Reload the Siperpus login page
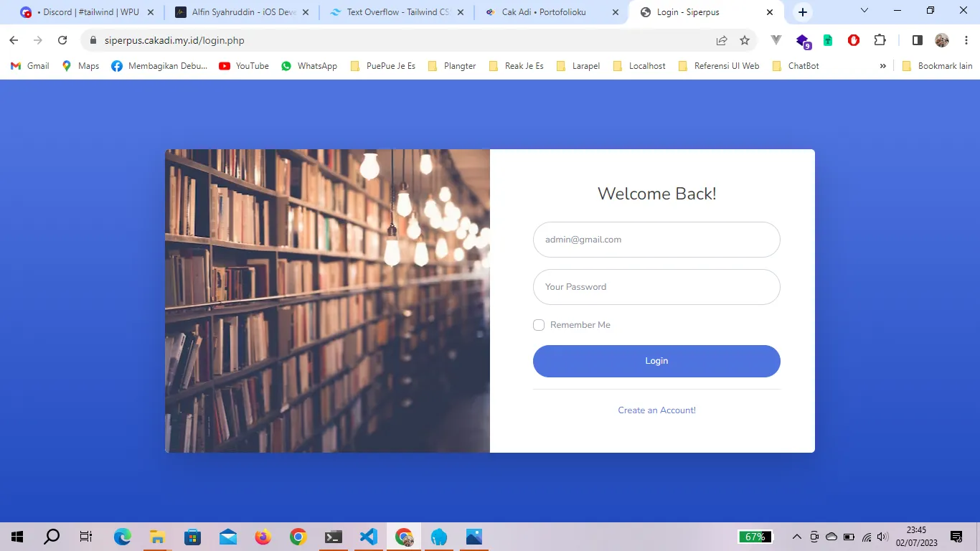The image size is (980, 551). [x=62, y=41]
